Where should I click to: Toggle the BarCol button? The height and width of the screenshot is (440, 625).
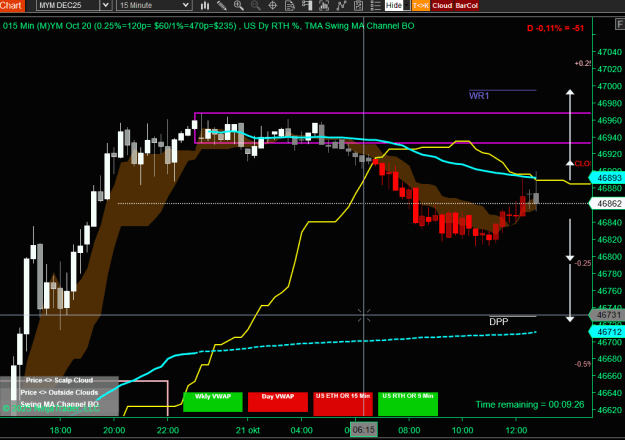(466, 5)
